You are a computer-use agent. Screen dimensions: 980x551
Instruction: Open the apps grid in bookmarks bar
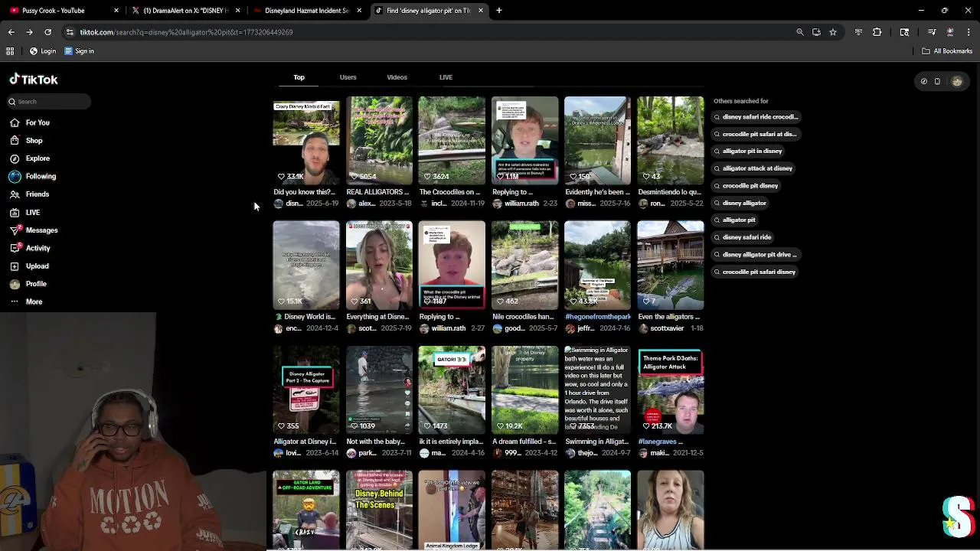[x=10, y=51]
